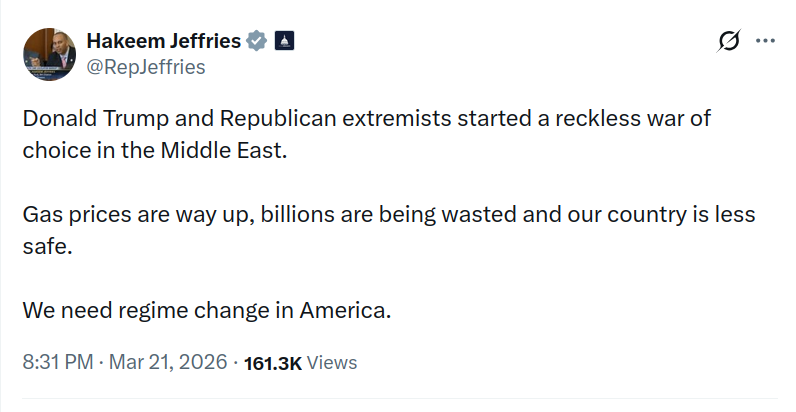Click the Hakeem Jeffries display name
The width and height of the screenshot is (796, 412).
(x=164, y=41)
